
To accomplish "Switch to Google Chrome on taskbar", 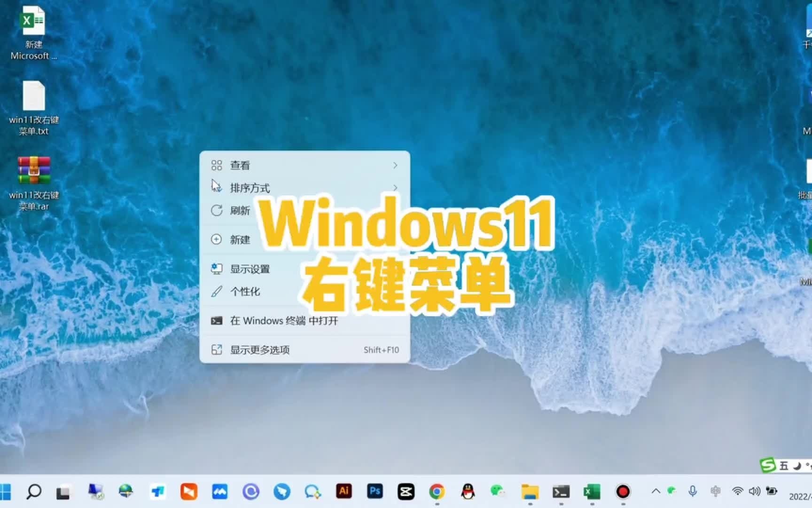I will click(437, 492).
